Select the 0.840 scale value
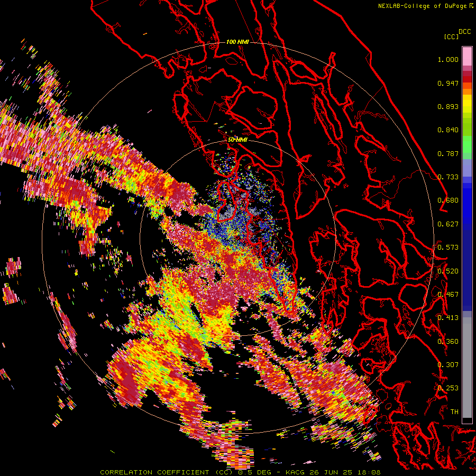Viewport: 476px width, 476px height. (448, 130)
